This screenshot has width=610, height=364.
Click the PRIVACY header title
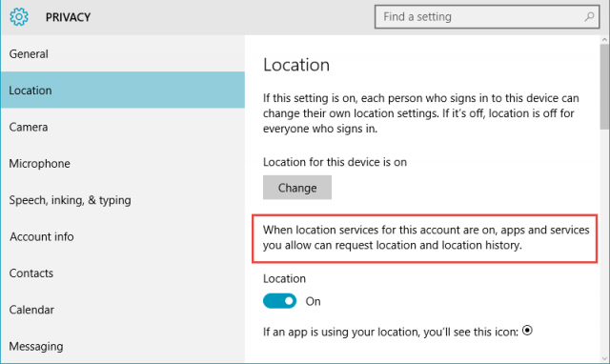(x=68, y=17)
